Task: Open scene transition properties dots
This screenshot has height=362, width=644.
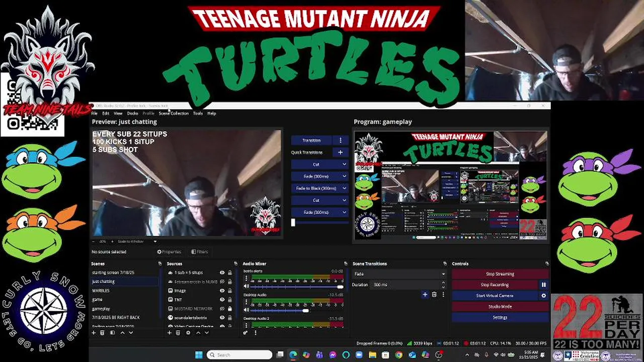Action: pos(442,295)
